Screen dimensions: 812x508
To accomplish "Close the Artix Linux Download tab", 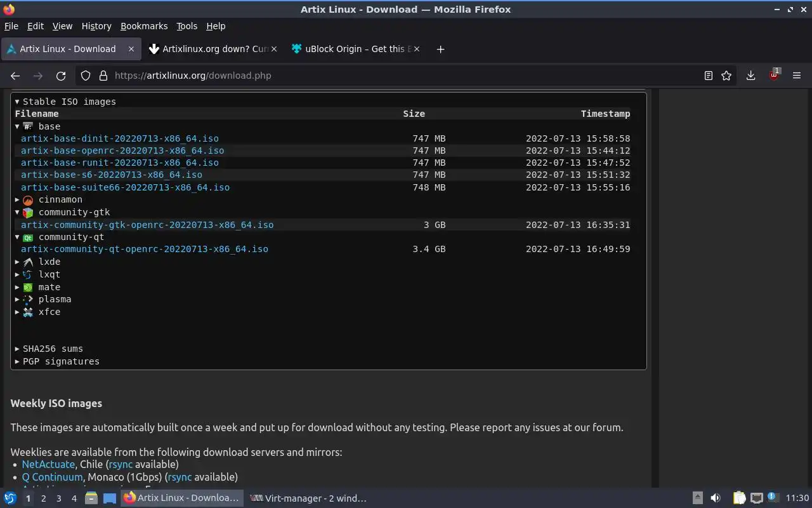I will click(131, 49).
